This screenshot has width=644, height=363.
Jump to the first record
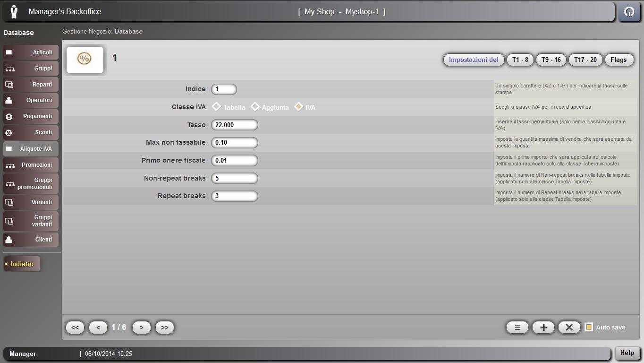click(75, 327)
